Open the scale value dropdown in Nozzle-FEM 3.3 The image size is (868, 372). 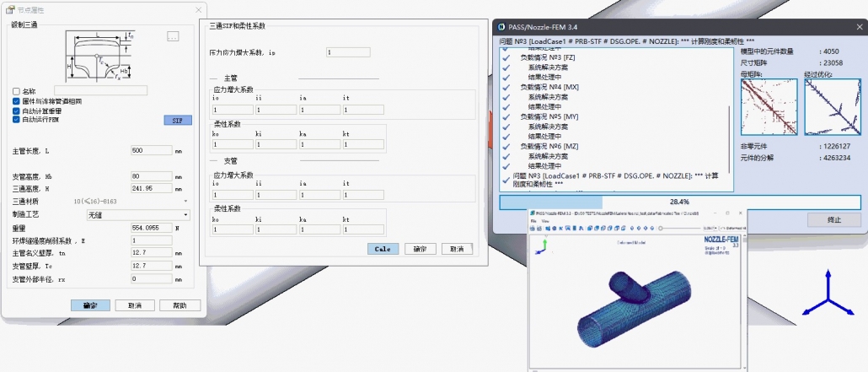[x=715, y=229]
